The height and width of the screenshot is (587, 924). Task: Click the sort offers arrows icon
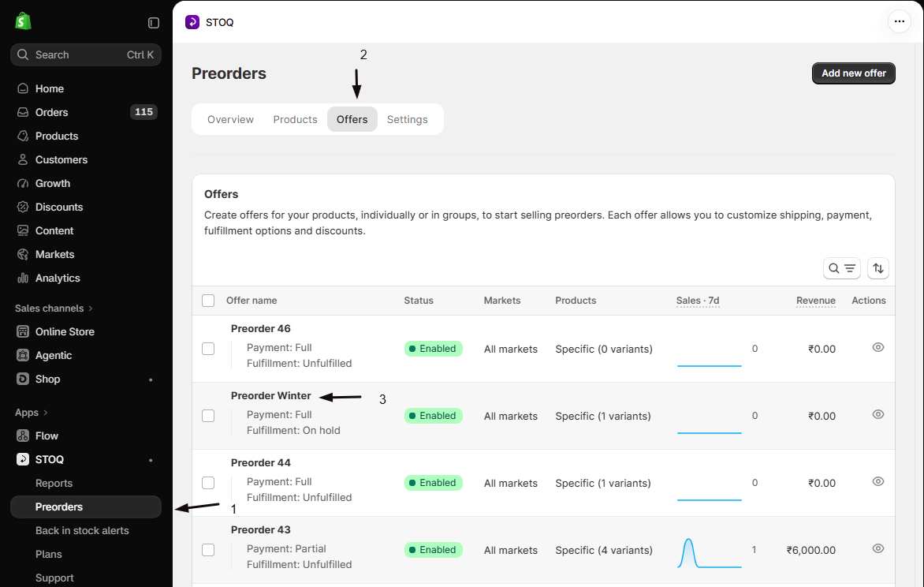(877, 268)
